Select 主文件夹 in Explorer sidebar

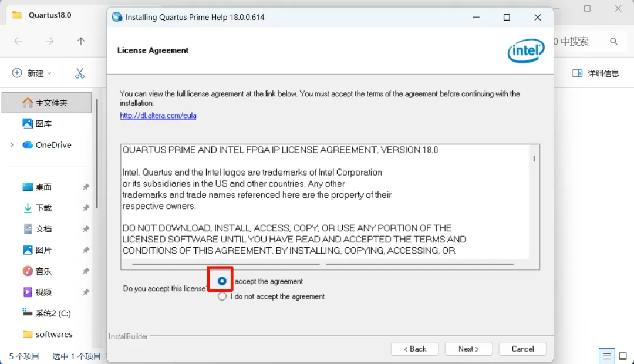[47, 103]
